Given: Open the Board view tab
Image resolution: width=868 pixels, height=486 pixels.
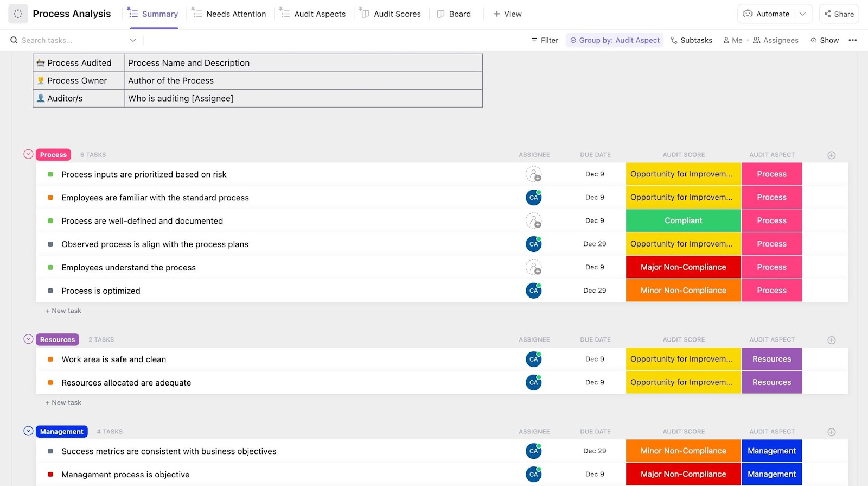Looking at the screenshot, I should pyautogui.click(x=454, y=14).
